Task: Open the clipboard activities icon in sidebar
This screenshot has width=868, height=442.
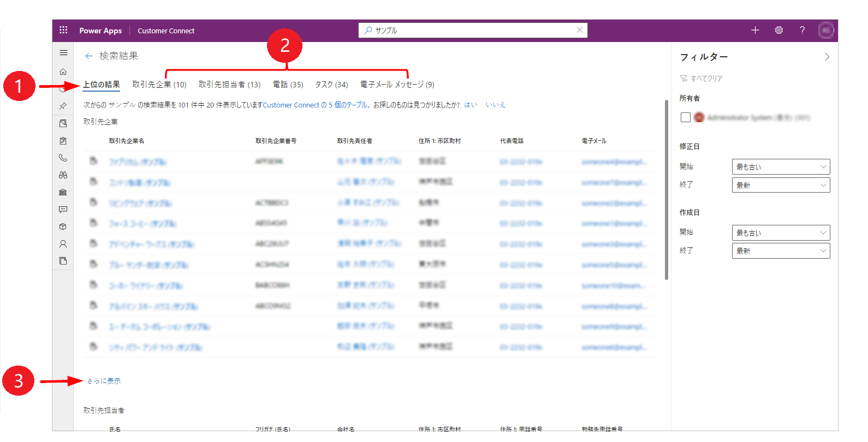Action: pyautogui.click(x=63, y=141)
